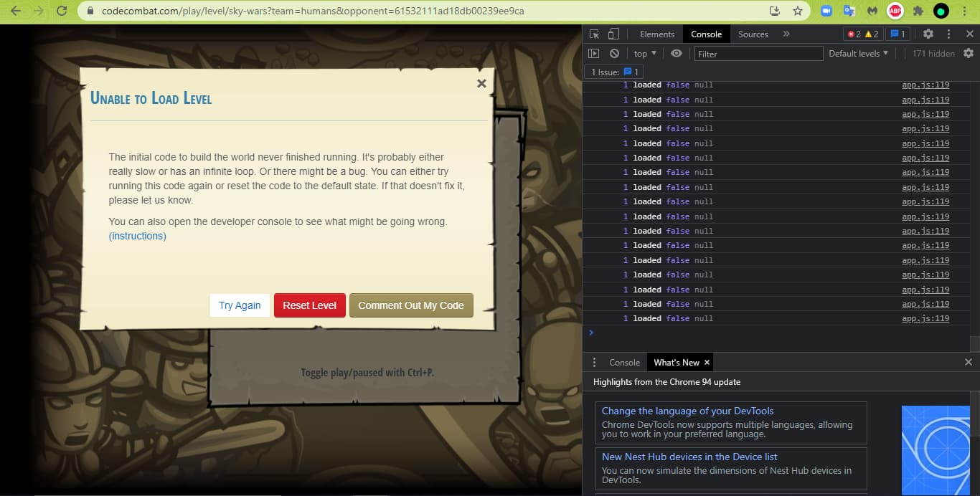980x496 pixels.
Task: Reload the CodeCombat page
Action: coord(62,11)
